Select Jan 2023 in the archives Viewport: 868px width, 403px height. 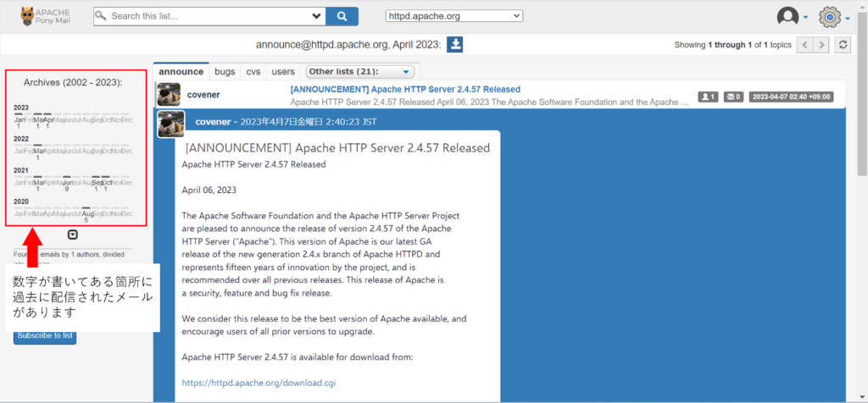coord(19,122)
